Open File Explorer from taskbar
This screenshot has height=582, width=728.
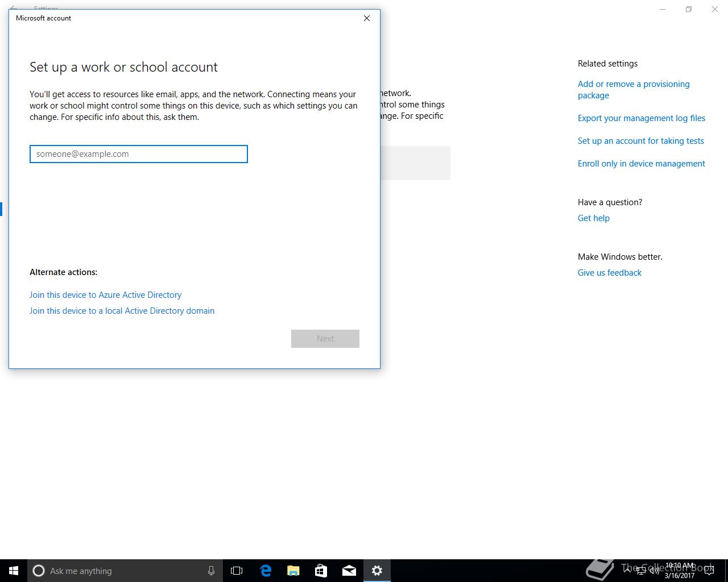(x=293, y=571)
